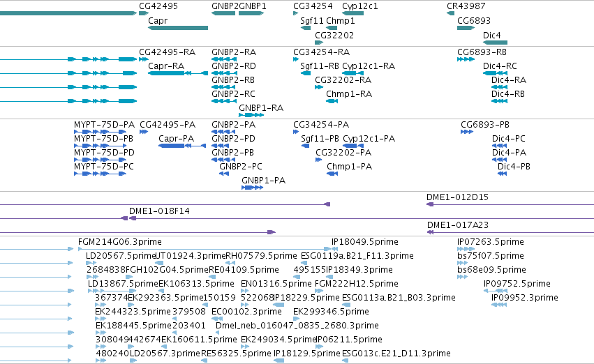Click the Dic4 gene label

(x=491, y=35)
